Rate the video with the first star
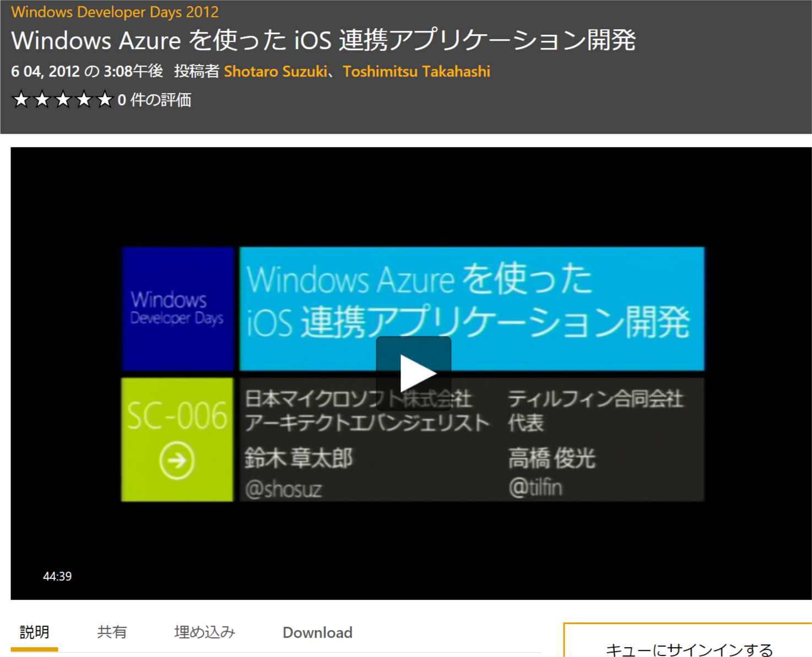Viewport: 812px width, 657px height. pos(21,100)
